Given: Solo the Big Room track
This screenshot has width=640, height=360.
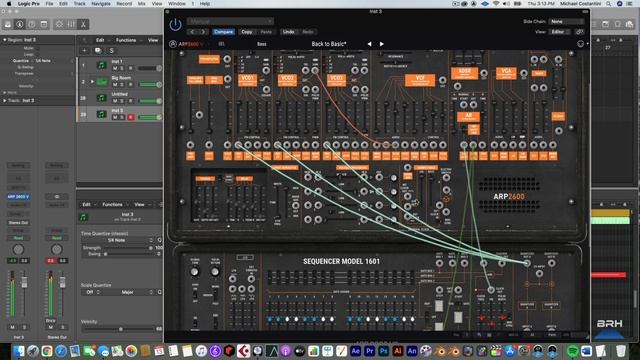Looking at the screenshot, I should pyautogui.click(x=122, y=84).
